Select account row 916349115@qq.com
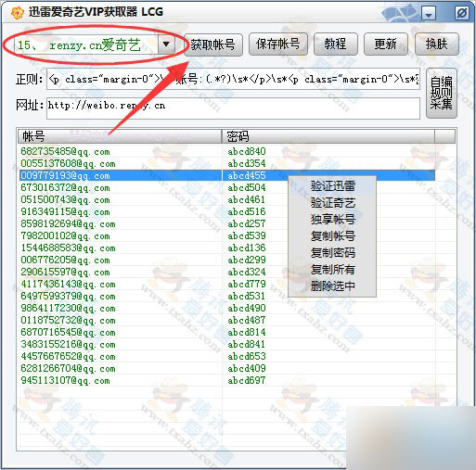The width and height of the screenshot is (476, 470). click(65, 211)
